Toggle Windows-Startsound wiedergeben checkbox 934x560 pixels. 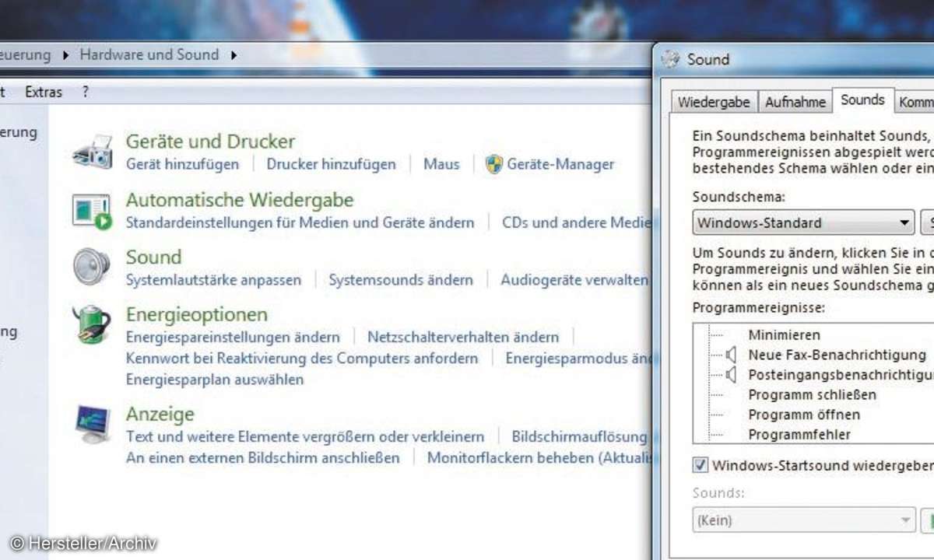coord(700,465)
